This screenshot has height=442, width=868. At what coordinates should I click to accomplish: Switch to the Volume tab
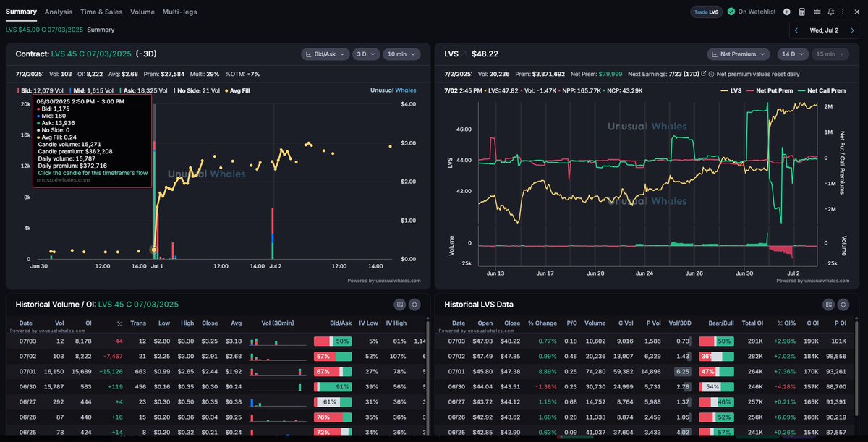(142, 12)
